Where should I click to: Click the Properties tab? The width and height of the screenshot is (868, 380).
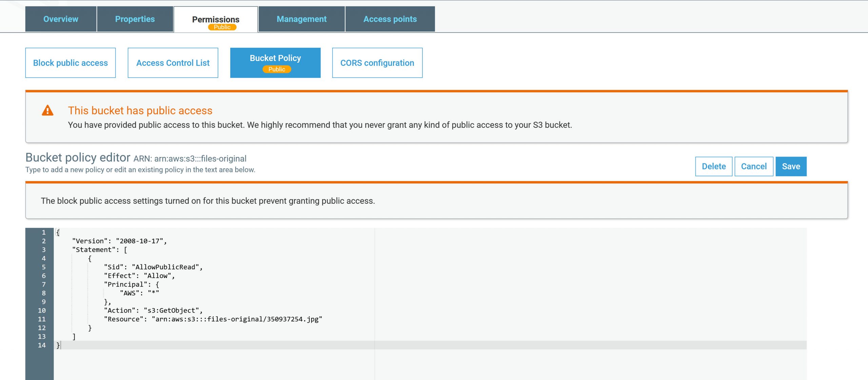[x=135, y=19]
